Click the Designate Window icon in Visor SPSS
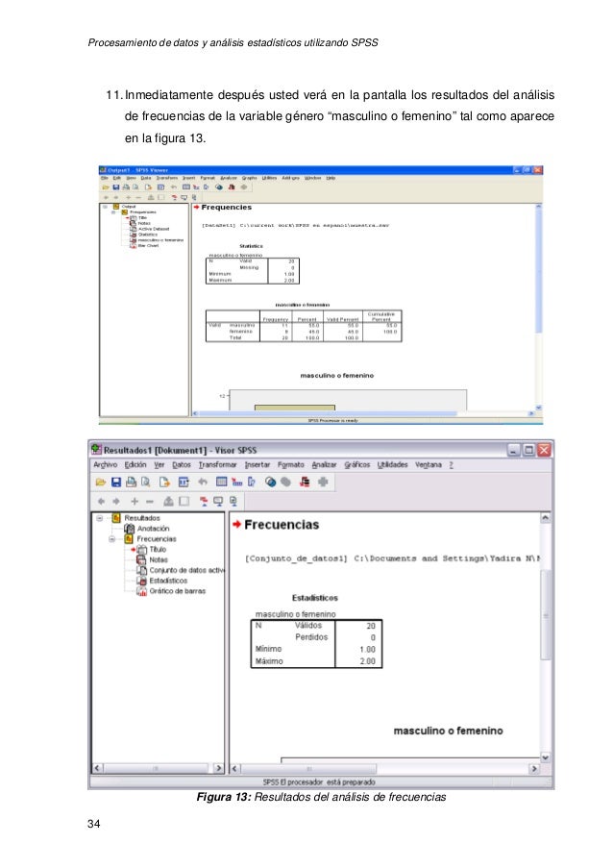The height and width of the screenshot is (868, 613). pos(305,483)
